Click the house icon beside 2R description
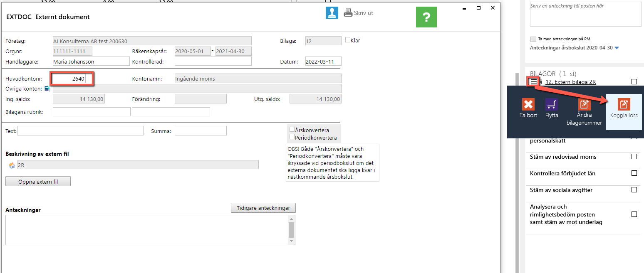The image size is (644, 273). (12, 165)
